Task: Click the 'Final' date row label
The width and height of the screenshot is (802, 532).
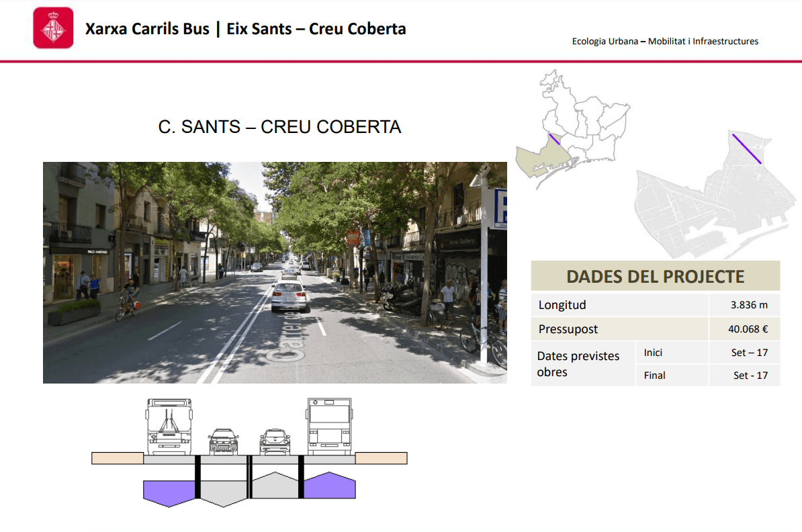Action: [654, 375]
